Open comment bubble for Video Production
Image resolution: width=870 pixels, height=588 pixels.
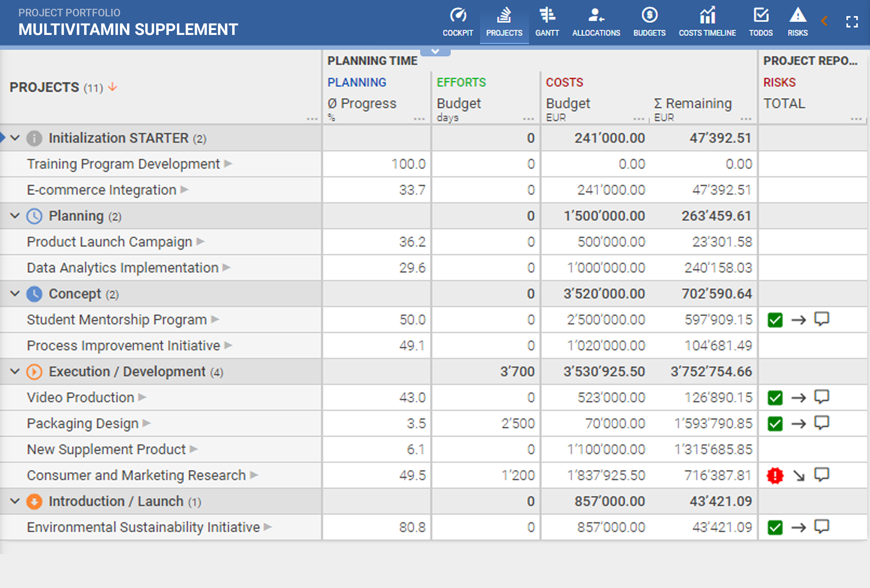[x=822, y=397]
